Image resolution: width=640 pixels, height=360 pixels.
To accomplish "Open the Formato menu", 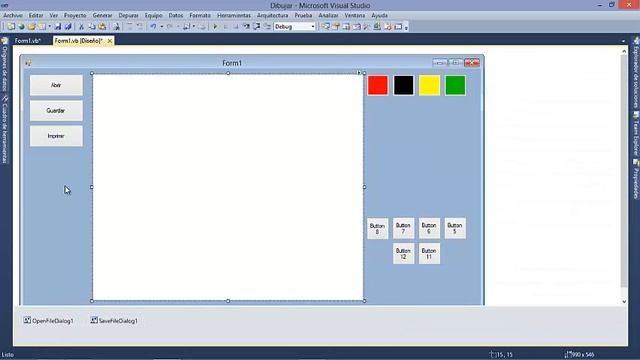I will pos(200,15).
